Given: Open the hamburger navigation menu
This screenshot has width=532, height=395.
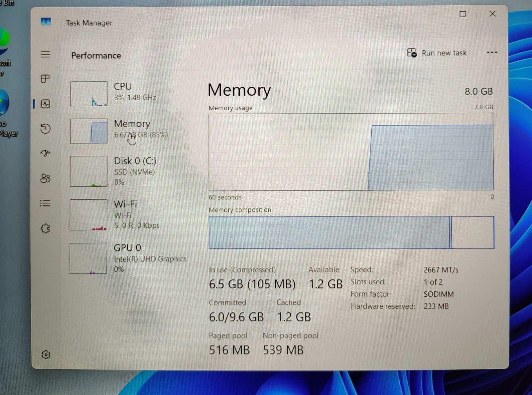Looking at the screenshot, I should pyautogui.click(x=46, y=54).
